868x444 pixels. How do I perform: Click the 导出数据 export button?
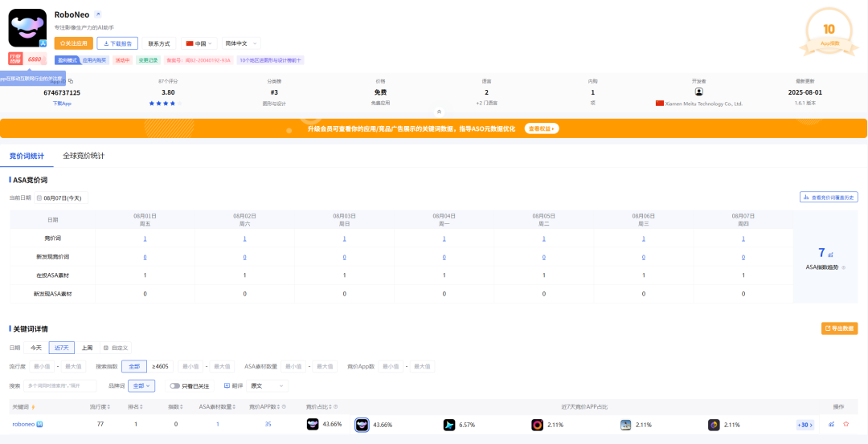(x=839, y=328)
